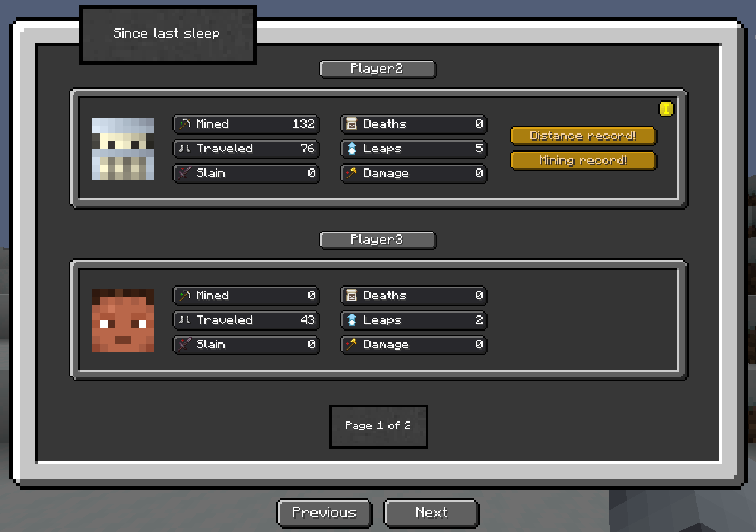
Task: Click Player2's Traveled value 76
Action: pos(308,149)
